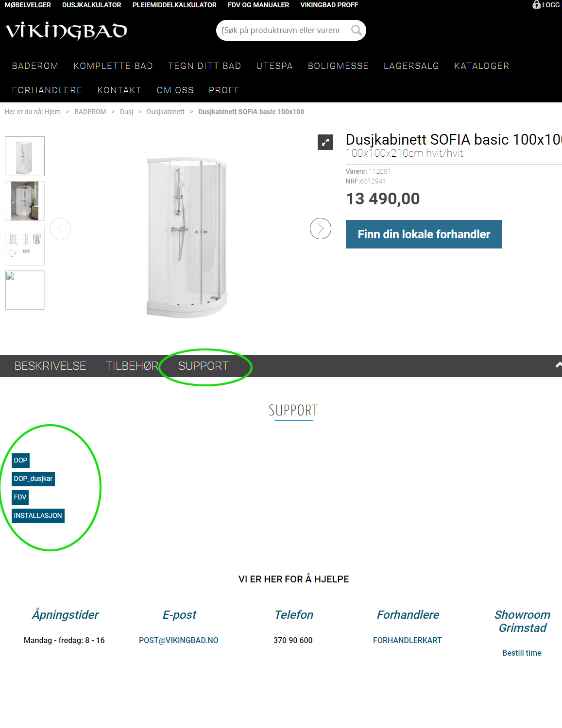This screenshot has height=728, width=562.
Task: Open the DOP_dusjkar document
Action: [33, 479]
